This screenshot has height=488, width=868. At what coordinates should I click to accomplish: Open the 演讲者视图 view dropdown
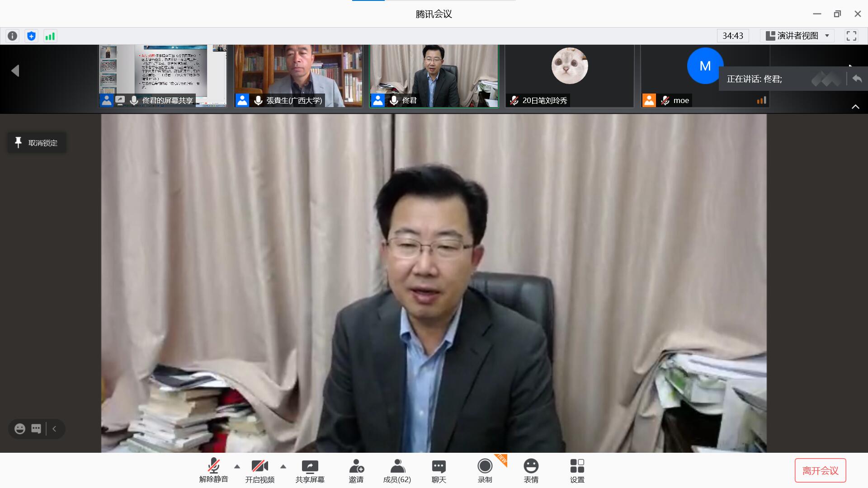click(798, 36)
